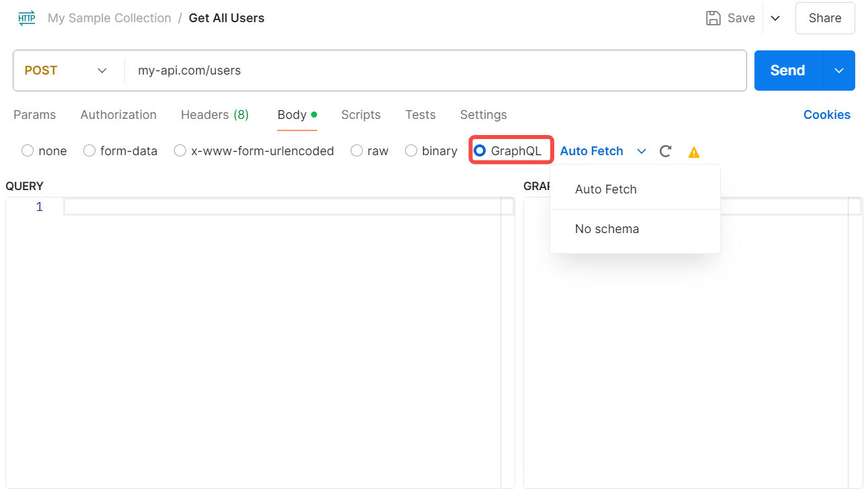Click the yellow schema warning icon

pyautogui.click(x=694, y=152)
